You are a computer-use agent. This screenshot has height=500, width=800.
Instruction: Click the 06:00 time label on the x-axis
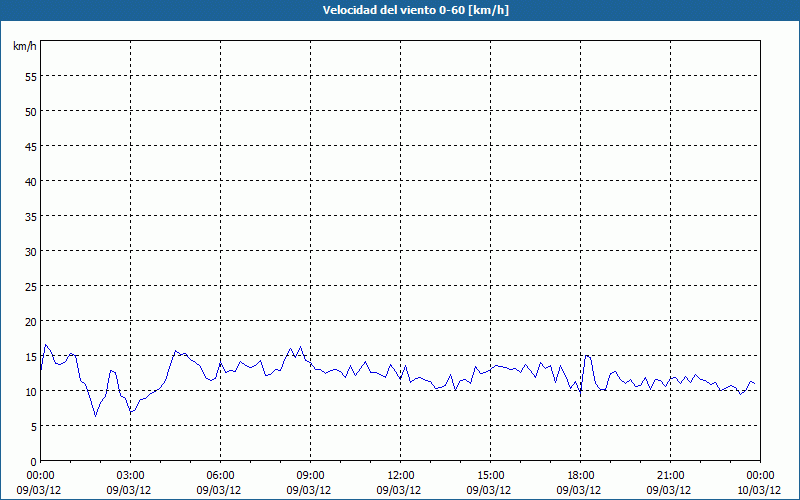click(220, 476)
